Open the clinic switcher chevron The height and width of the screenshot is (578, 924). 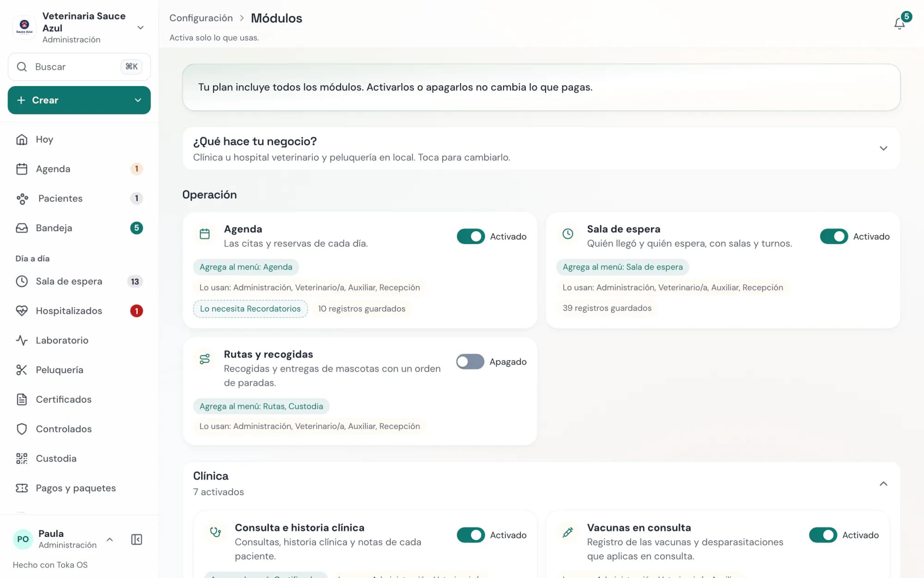(x=140, y=28)
